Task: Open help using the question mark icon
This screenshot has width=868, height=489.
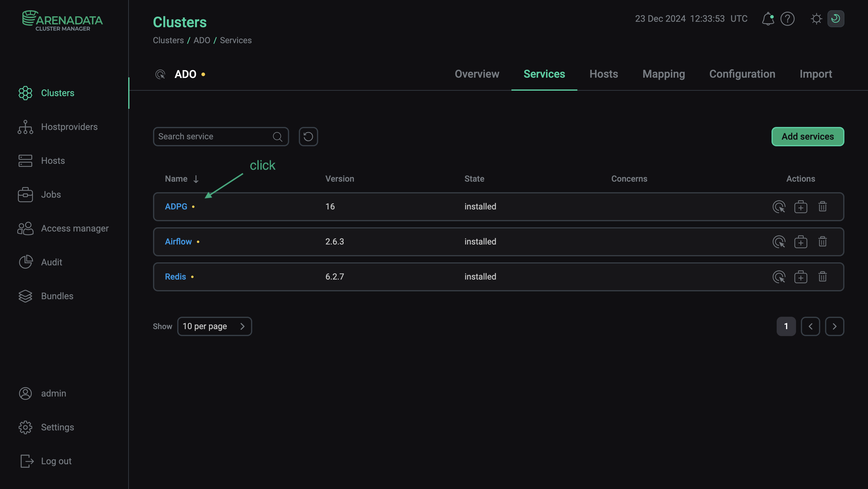Action: [x=788, y=19]
